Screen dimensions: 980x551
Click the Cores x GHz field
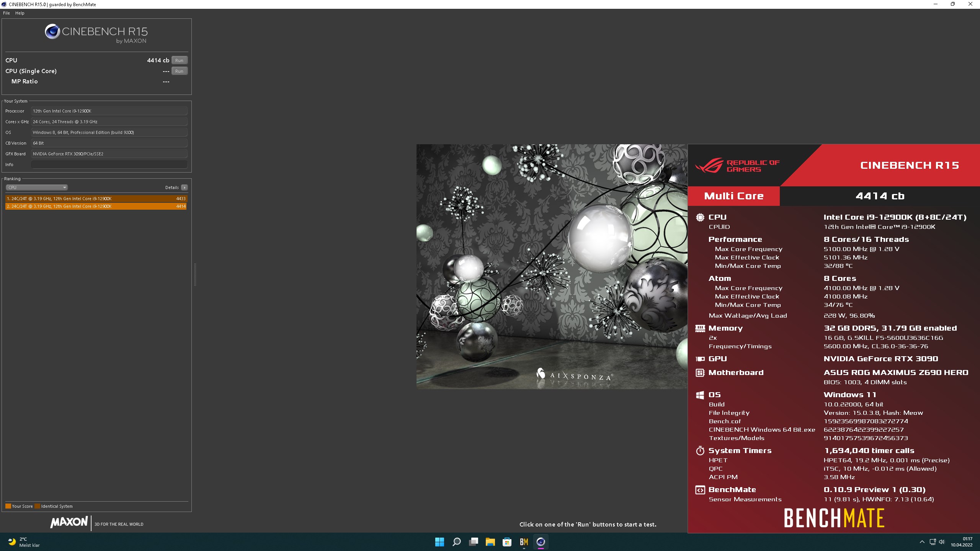(x=109, y=122)
